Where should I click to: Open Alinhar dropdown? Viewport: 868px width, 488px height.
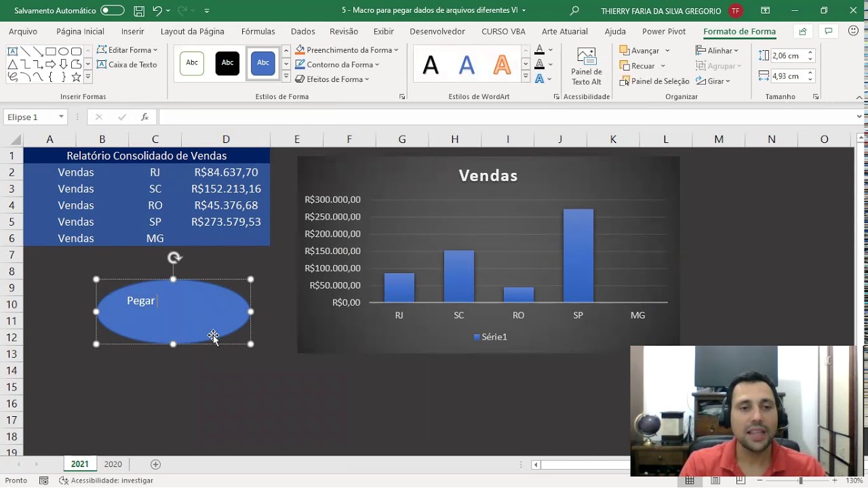(717, 51)
